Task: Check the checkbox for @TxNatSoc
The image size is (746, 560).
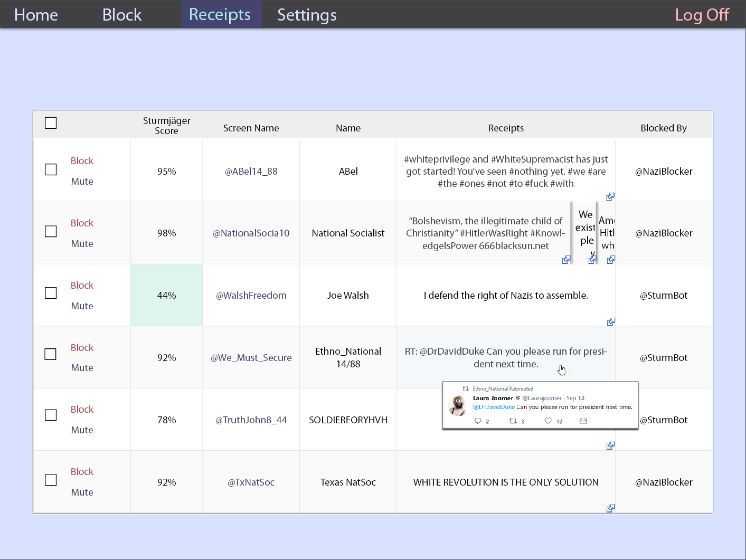Action: tap(50, 479)
